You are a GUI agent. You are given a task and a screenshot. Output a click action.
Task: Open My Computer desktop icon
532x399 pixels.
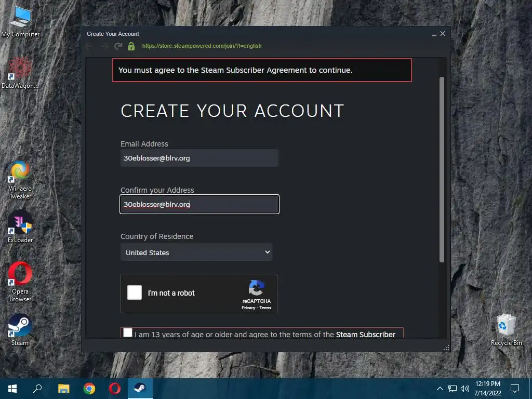pyautogui.click(x=20, y=21)
